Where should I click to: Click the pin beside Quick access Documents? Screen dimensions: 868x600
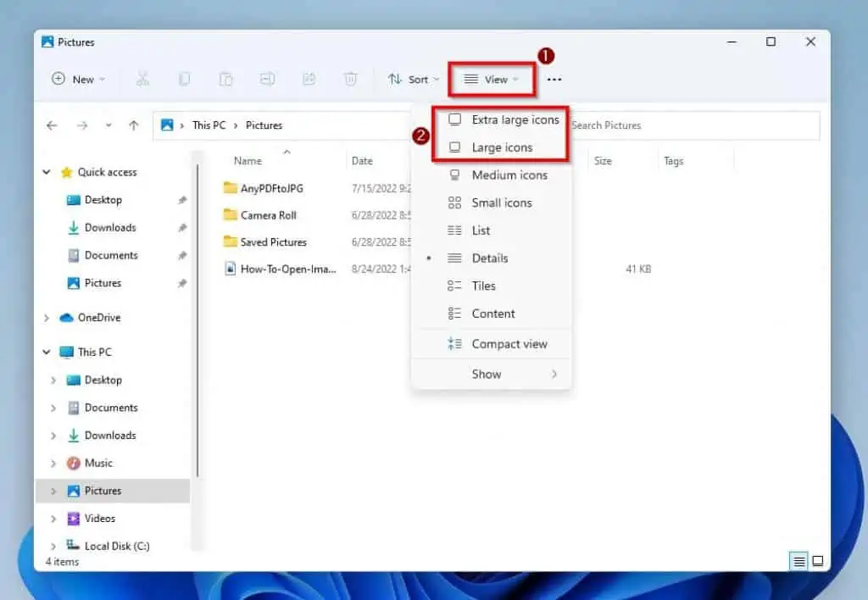(182, 255)
